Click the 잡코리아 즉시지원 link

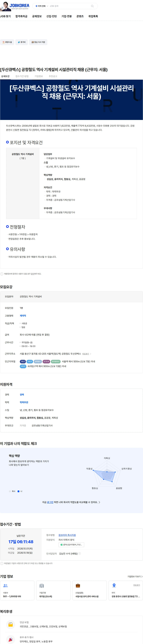(67, 535)
